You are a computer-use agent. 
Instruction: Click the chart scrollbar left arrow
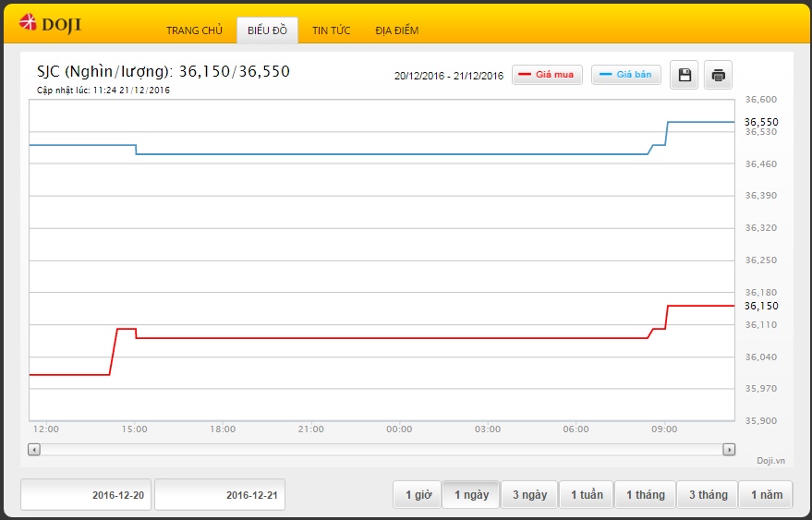click(x=34, y=450)
